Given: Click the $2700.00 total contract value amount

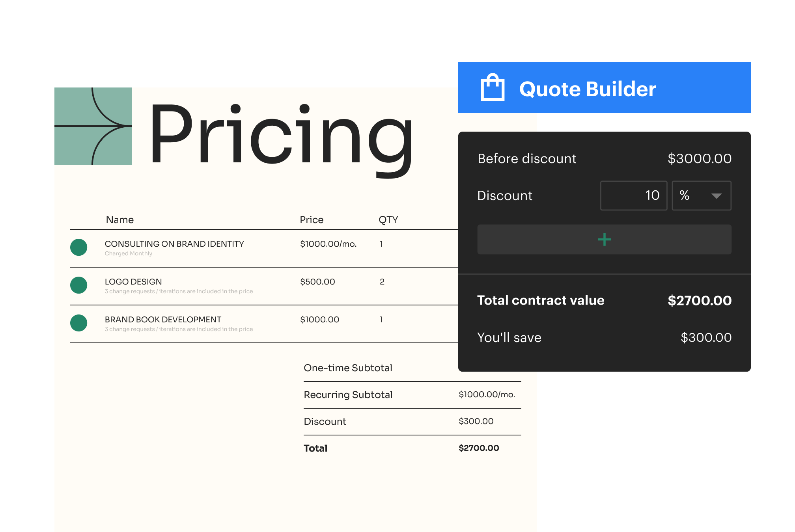Looking at the screenshot, I should [x=700, y=301].
